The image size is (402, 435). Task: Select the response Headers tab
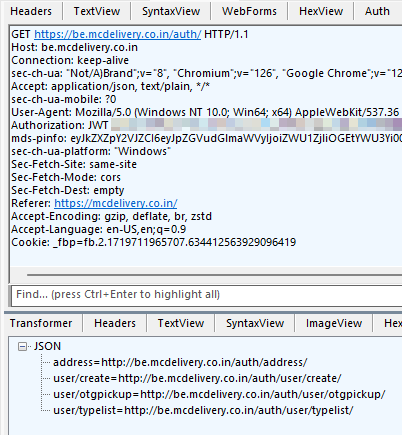(x=115, y=323)
